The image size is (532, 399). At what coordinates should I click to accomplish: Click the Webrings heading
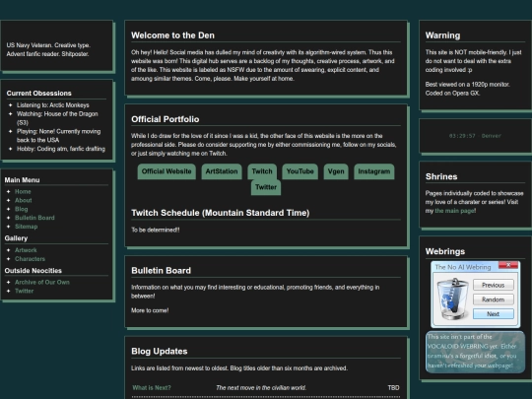445,251
